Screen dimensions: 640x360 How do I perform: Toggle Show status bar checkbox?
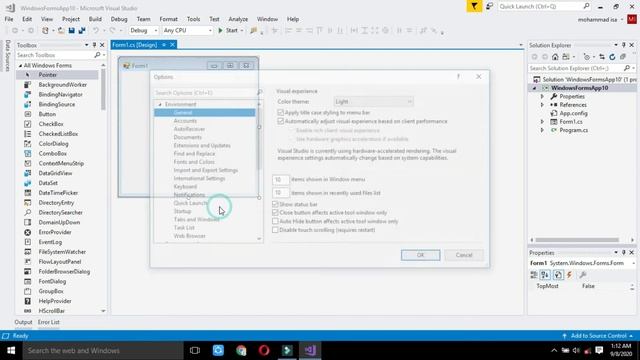click(x=276, y=204)
